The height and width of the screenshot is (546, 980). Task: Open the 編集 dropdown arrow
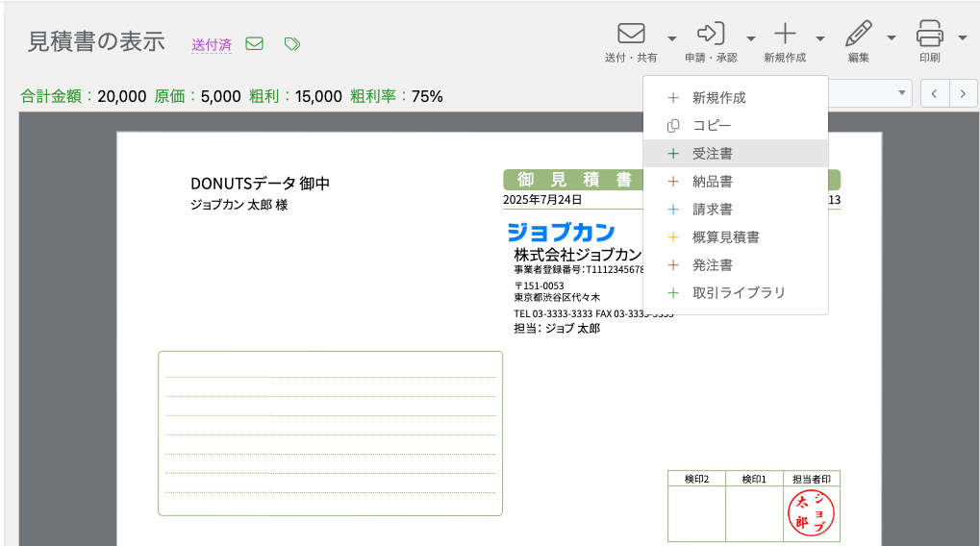(x=891, y=38)
